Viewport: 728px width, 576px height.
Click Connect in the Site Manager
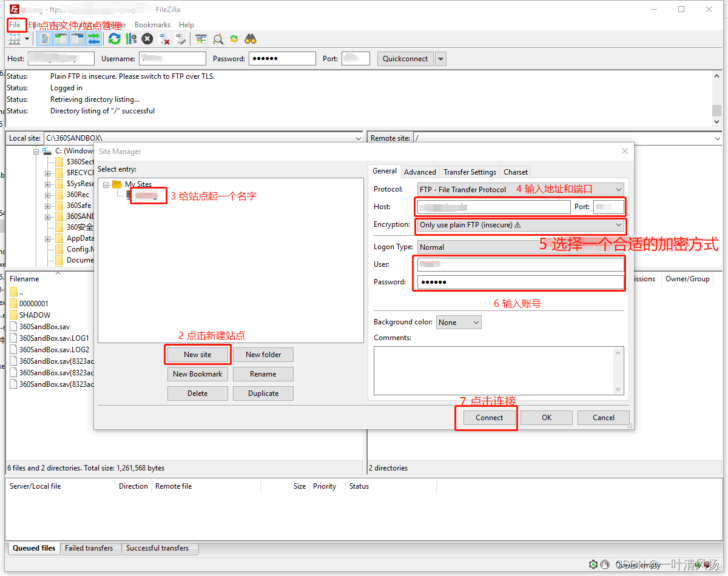[x=490, y=418]
